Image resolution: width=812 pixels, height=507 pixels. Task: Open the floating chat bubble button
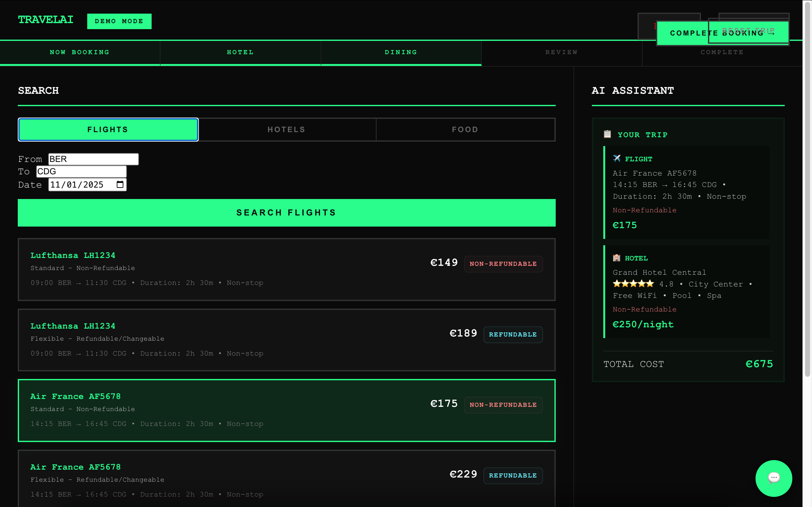773,478
